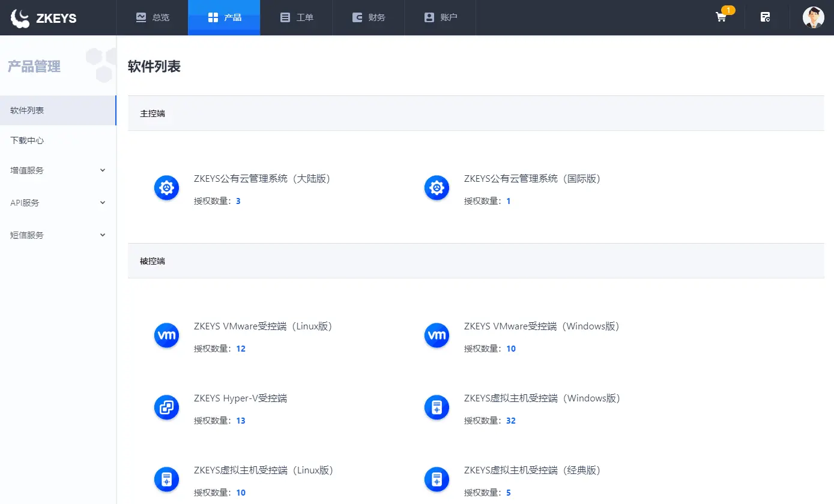Click the 被控端 section header

coord(476,261)
